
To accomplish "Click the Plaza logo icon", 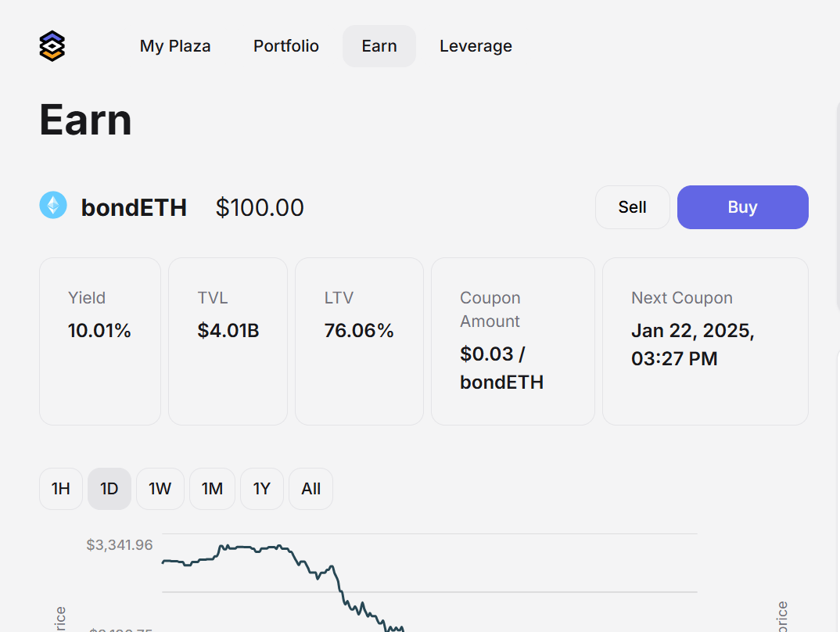I will click(x=52, y=46).
